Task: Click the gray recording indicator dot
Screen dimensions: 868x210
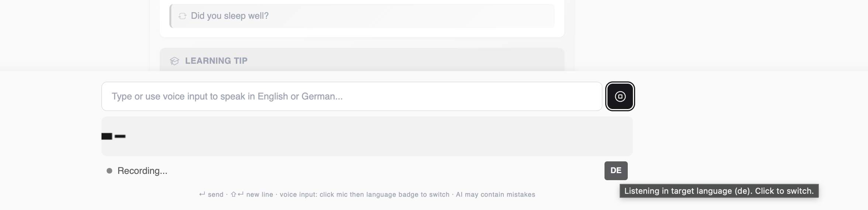Action: pyautogui.click(x=109, y=171)
